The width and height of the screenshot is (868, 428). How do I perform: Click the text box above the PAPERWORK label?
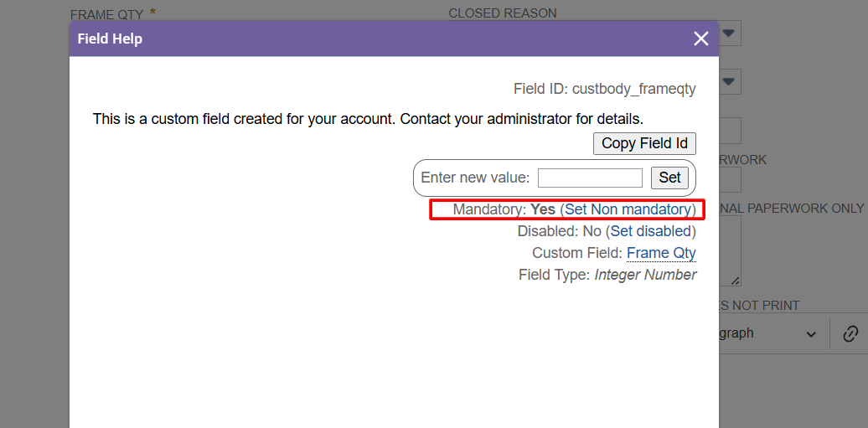point(730,131)
